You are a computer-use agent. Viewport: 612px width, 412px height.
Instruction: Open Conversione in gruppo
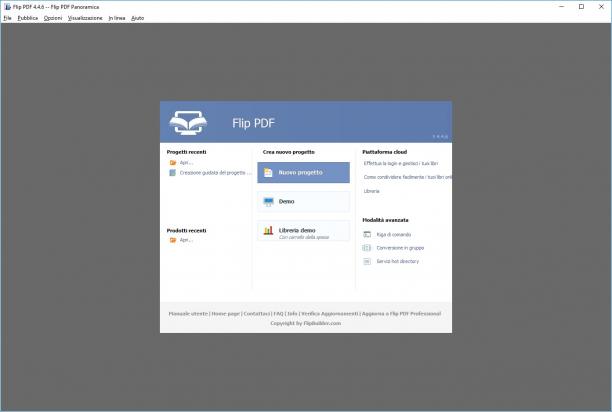point(400,248)
